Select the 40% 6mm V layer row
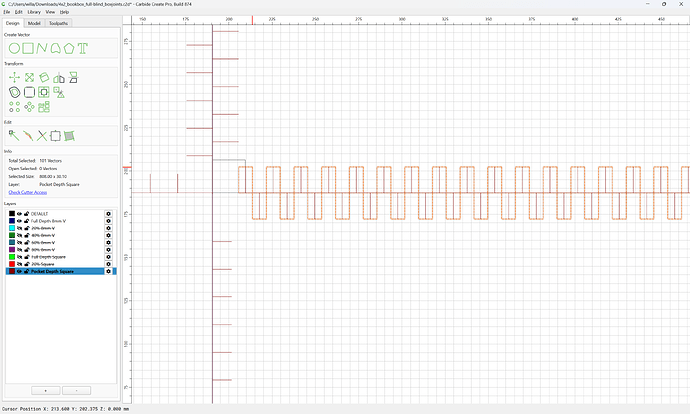The image size is (690, 414). pyautogui.click(x=61, y=235)
